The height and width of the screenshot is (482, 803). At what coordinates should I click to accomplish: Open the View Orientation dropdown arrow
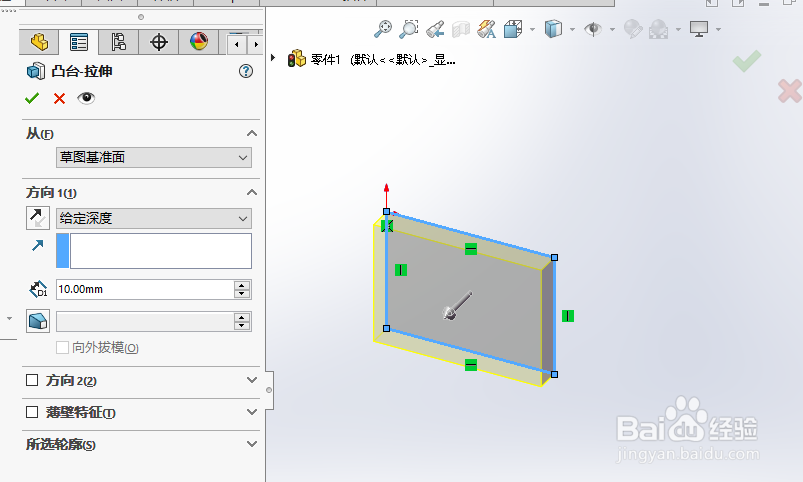pyautogui.click(x=532, y=30)
